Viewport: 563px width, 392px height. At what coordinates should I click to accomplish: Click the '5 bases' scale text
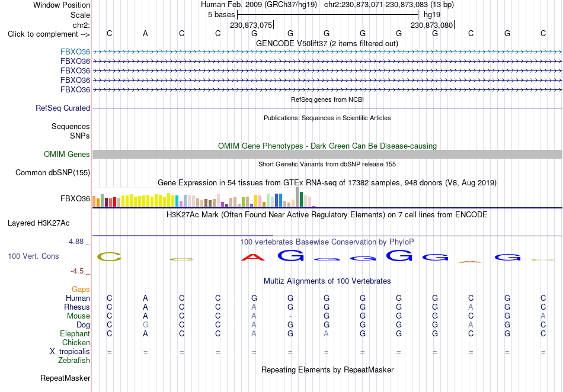tap(221, 15)
